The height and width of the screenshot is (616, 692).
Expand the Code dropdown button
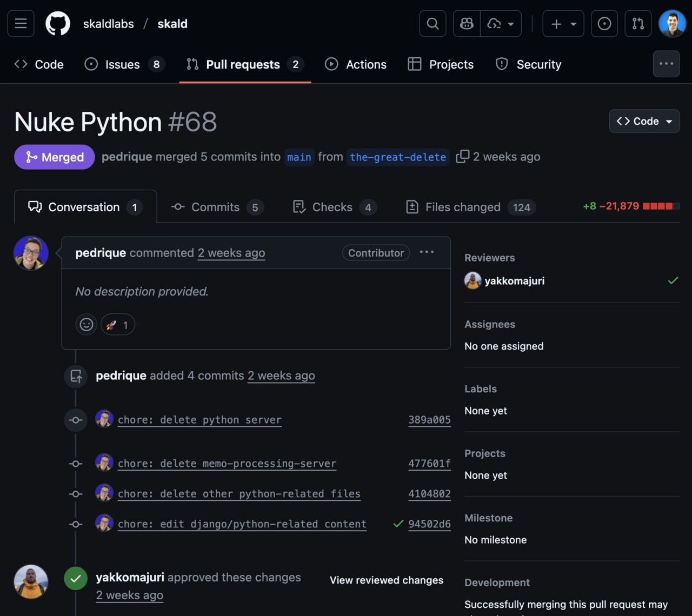coord(644,121)
